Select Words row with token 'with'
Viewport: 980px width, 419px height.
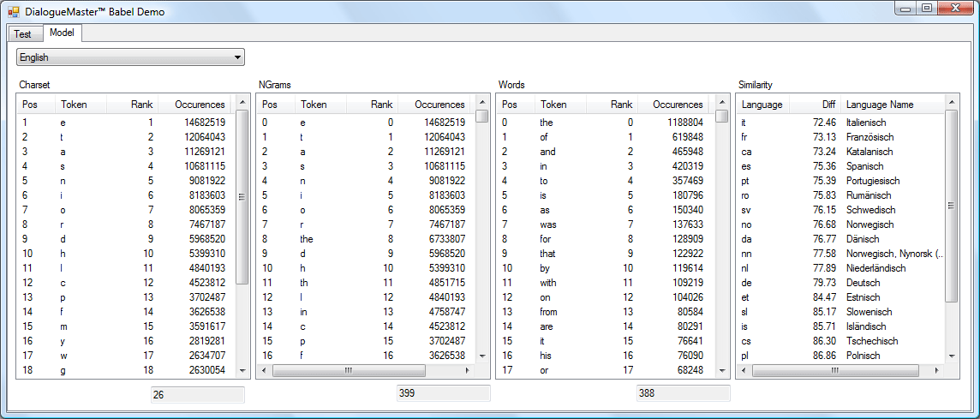607,283
